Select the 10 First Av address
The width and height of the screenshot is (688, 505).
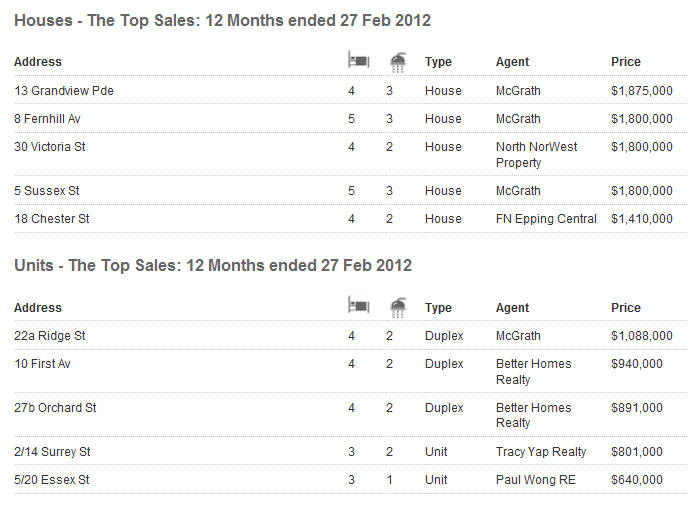coord(43,364)
